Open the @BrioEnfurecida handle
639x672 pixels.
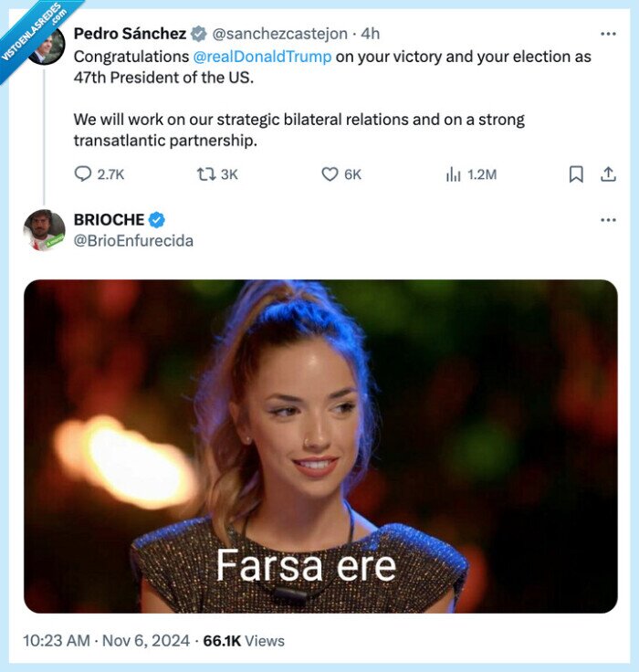pyautogui.click(x=133, y=241)
